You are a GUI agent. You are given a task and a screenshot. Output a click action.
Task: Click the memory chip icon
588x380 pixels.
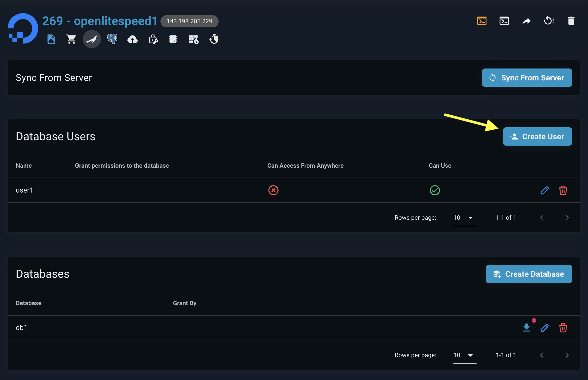[173, 39]
